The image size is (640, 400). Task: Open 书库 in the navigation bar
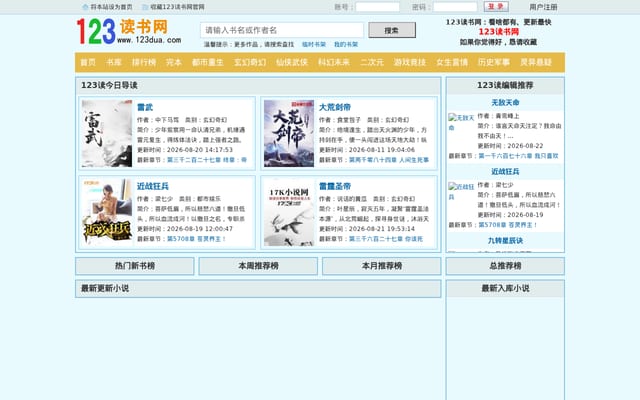click(113, 62)
